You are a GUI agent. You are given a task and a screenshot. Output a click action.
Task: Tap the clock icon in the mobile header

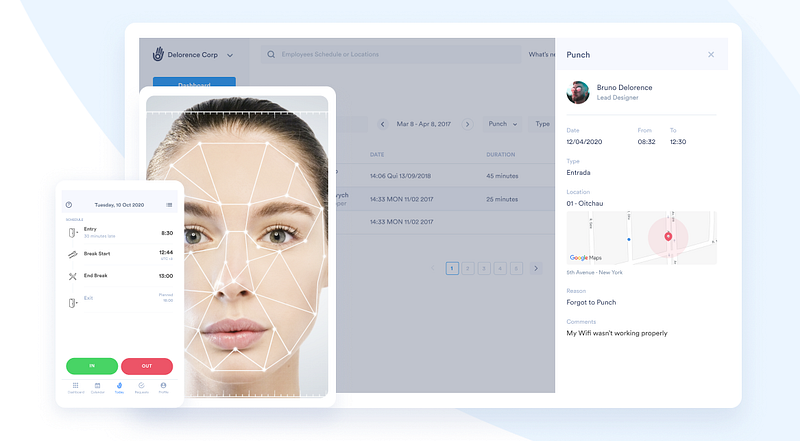pos(69,205)
